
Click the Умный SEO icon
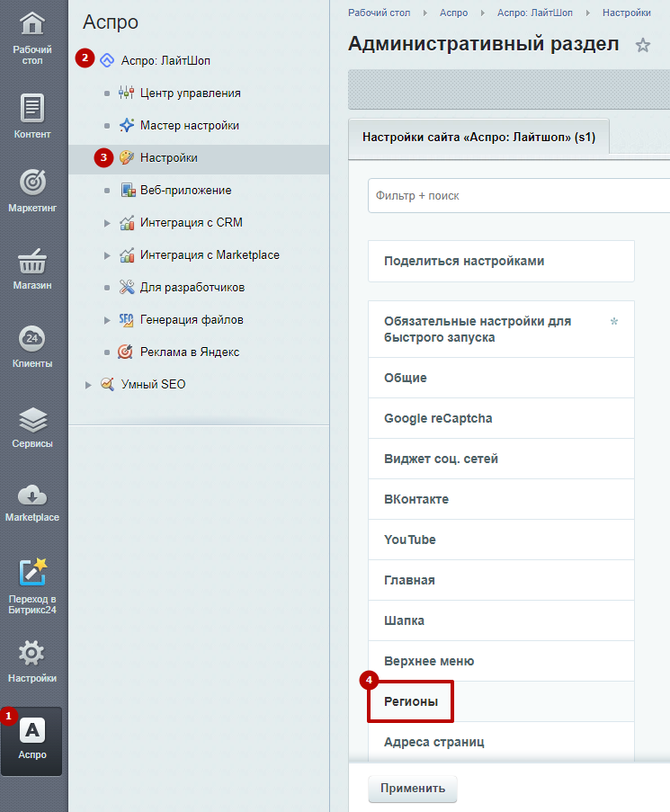click(x=107, y=384)
